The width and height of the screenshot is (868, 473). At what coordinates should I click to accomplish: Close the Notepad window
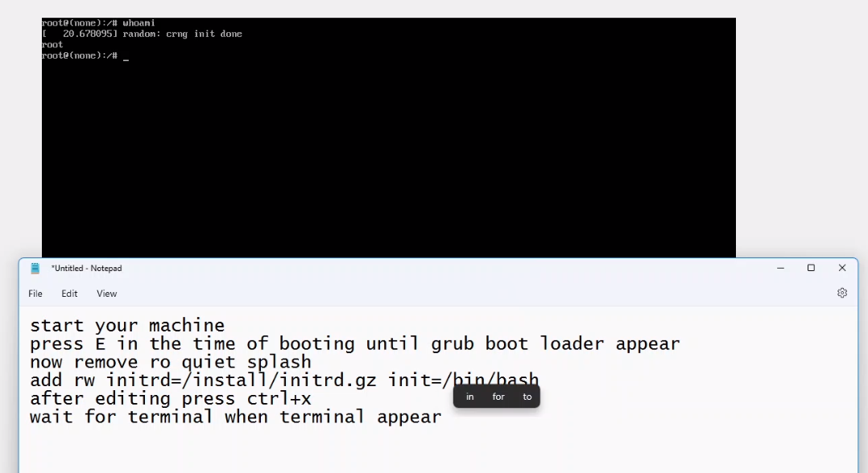click(x=842, y=268)
